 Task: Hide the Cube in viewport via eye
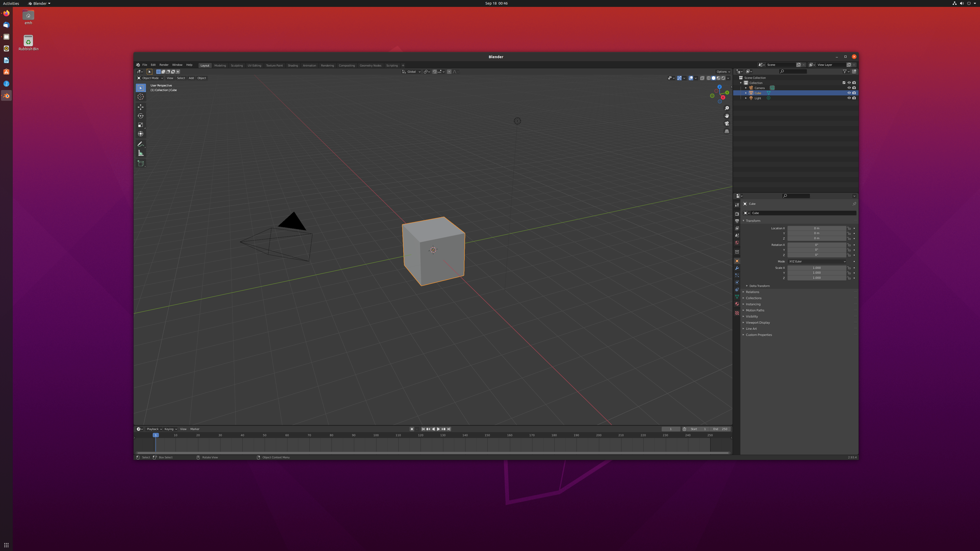point(849,93)
